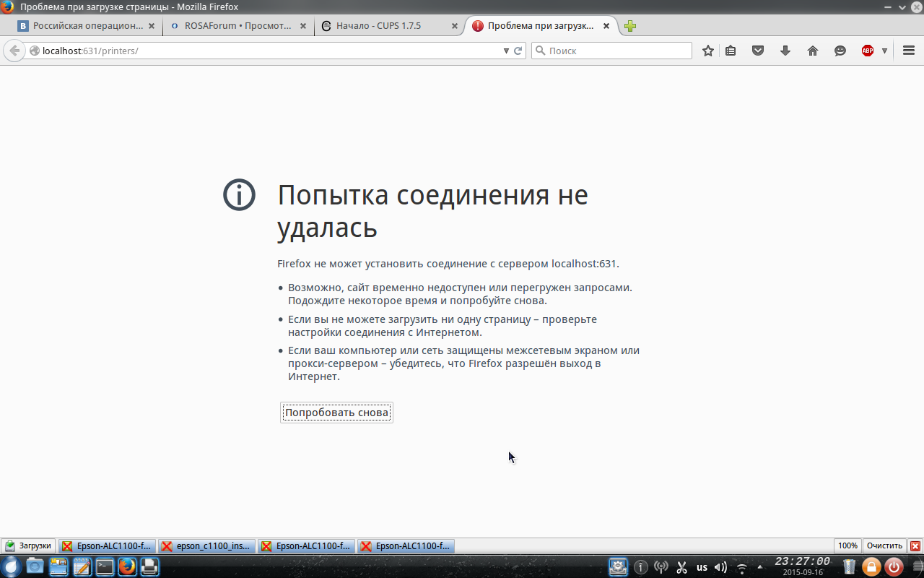Viewport: 924px width, 578px height.
Task: Close the CUPS 1.7.5 tab
Action: pos(455,26)
